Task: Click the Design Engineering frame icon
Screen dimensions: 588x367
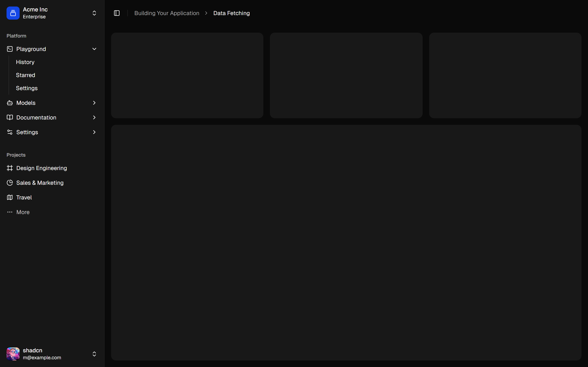Action: point(10,168)
